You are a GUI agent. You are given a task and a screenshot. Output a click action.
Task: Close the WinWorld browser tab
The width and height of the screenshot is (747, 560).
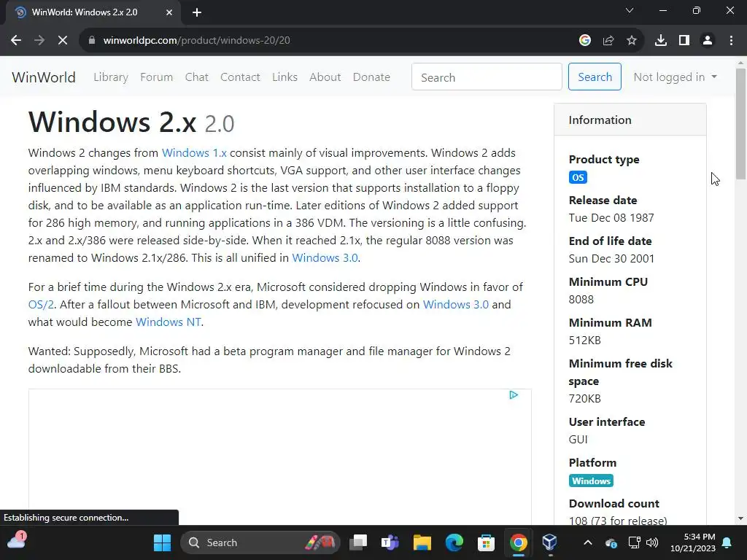pyautogui.click(x=169, y=12)
